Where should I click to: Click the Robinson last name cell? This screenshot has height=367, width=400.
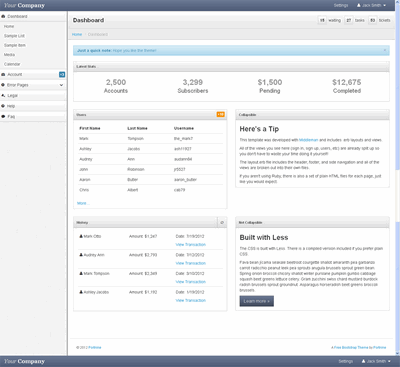[136, 169]
